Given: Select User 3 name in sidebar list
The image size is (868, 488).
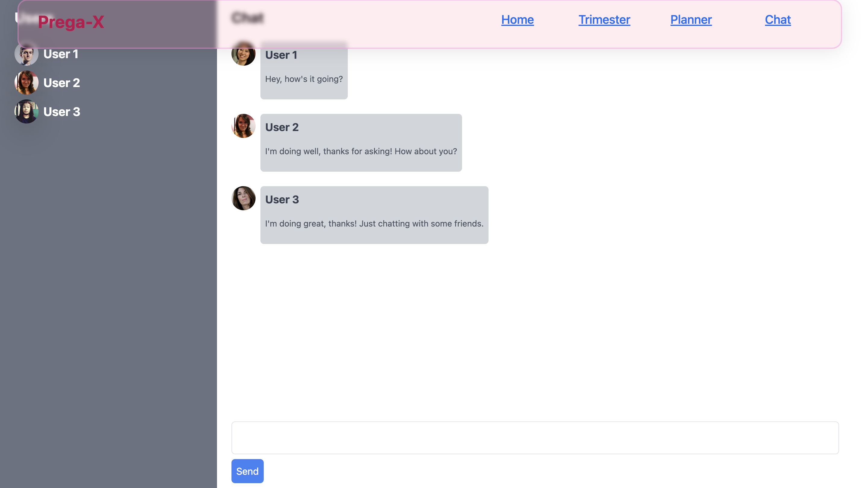Looking at the screenshot, I should [62, 112].
